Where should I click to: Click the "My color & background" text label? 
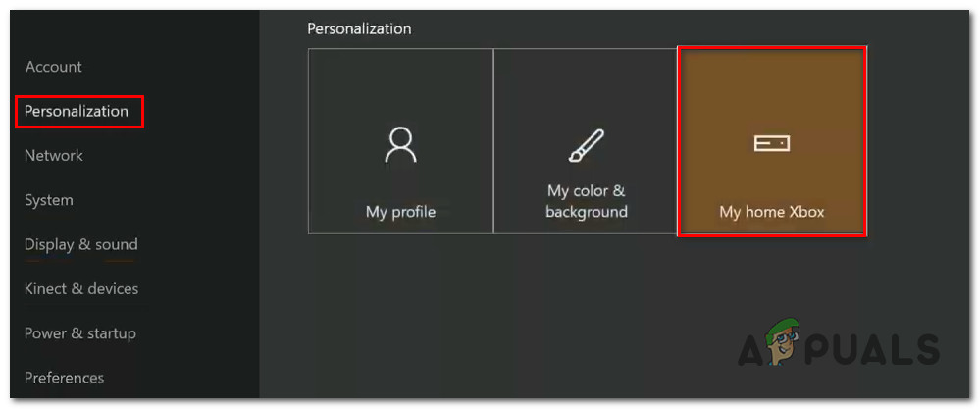587,201
